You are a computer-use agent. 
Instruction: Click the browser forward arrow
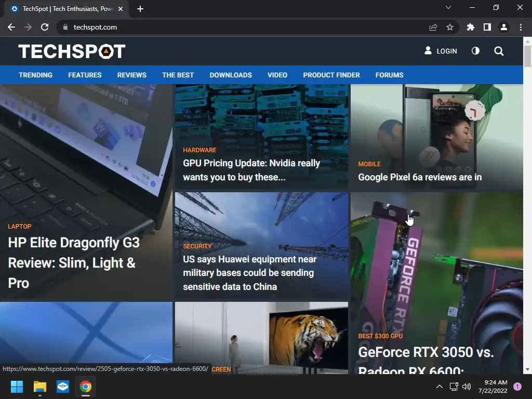pyautogui.click(x=28, y=27)
